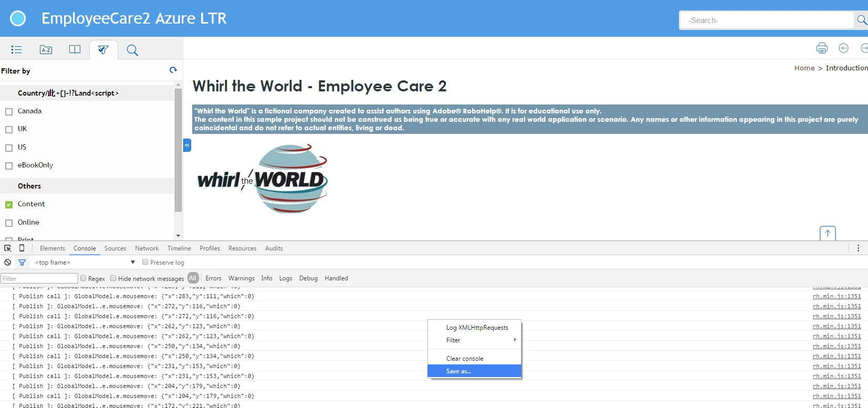Click the previous topic arrow icon
This screenshot has width=868, height=408.
[x=844, y=48]
